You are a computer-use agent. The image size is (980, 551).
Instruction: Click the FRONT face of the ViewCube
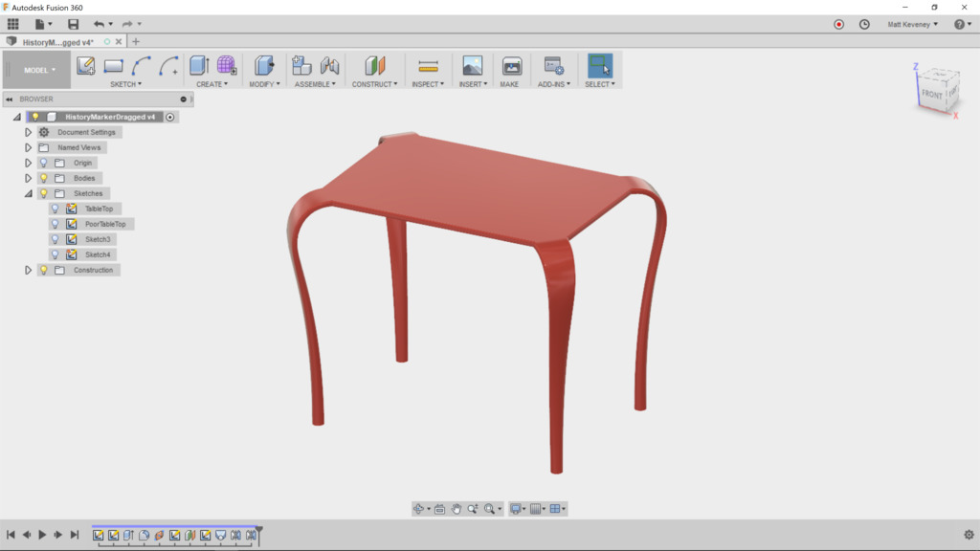click(x=930, y=93)
